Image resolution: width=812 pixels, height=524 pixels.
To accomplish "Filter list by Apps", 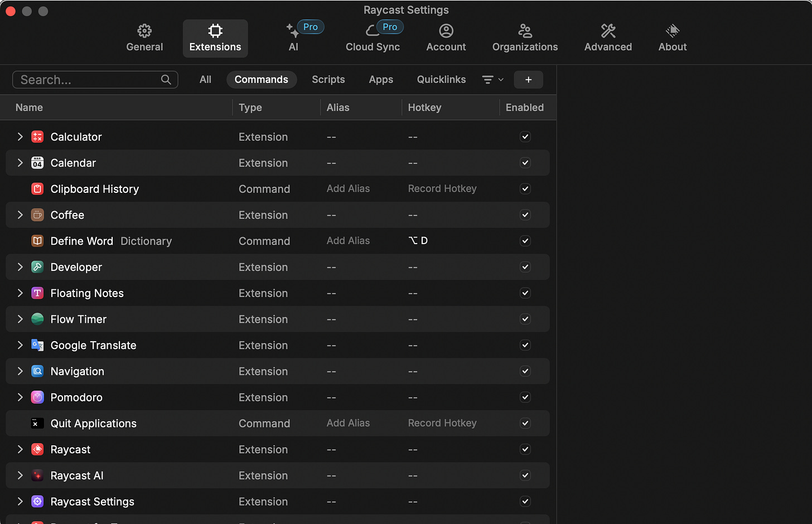I will (381, 80).
